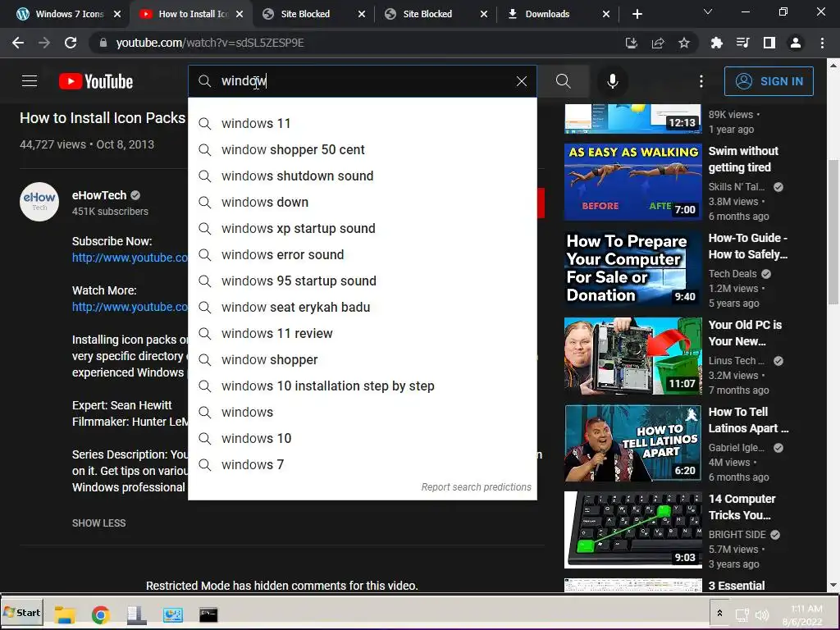
Task: Share this page icon in address bar
Action: [x=658, y=43]
